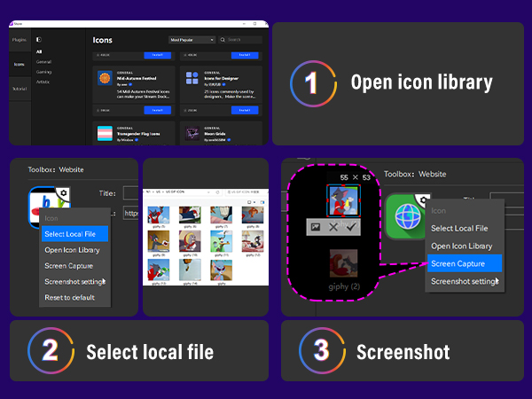532x399 pixels.
Task: Open the Most Popular sort dropdown
Action: [192, 40]
